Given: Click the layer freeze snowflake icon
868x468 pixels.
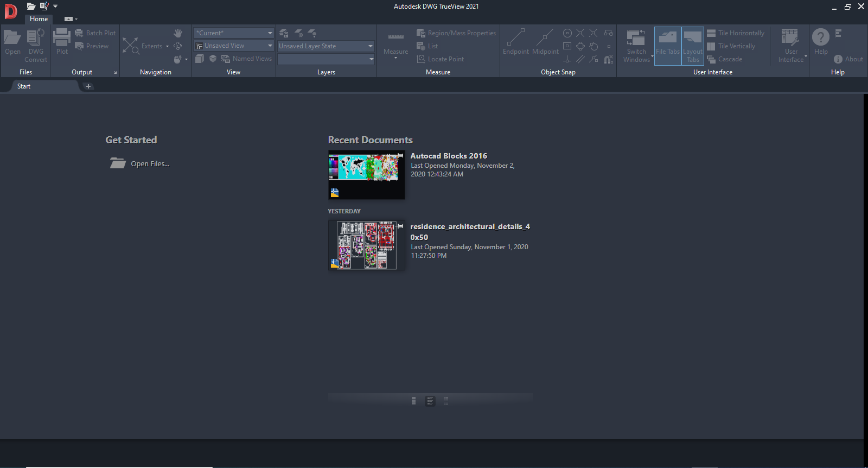Looking at the screenshot, I should click(x=299, y=33).
